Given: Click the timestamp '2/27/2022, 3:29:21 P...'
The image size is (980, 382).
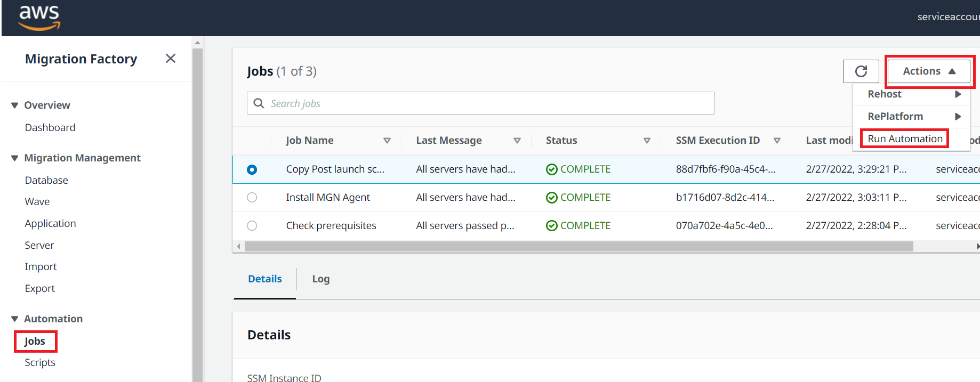Looking at the screenshot, I should click(x=856, y=169).
